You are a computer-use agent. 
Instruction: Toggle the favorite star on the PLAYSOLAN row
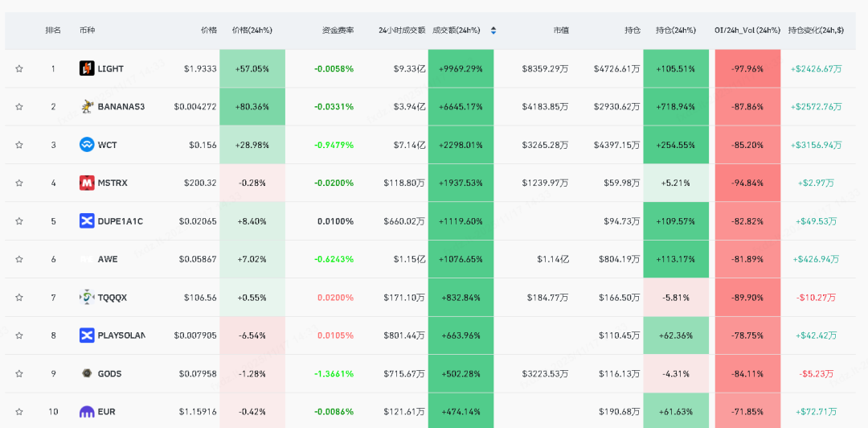pyautogui.click(x=19, y=335)
